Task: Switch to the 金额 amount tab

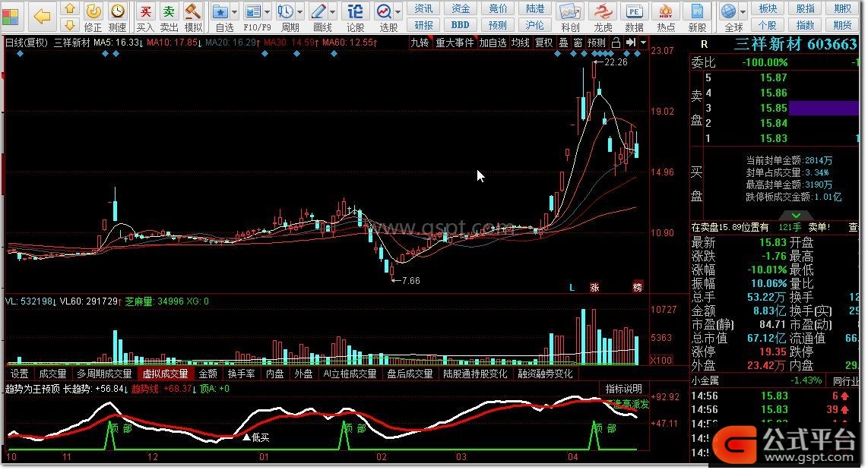Action: pos(208,374)
